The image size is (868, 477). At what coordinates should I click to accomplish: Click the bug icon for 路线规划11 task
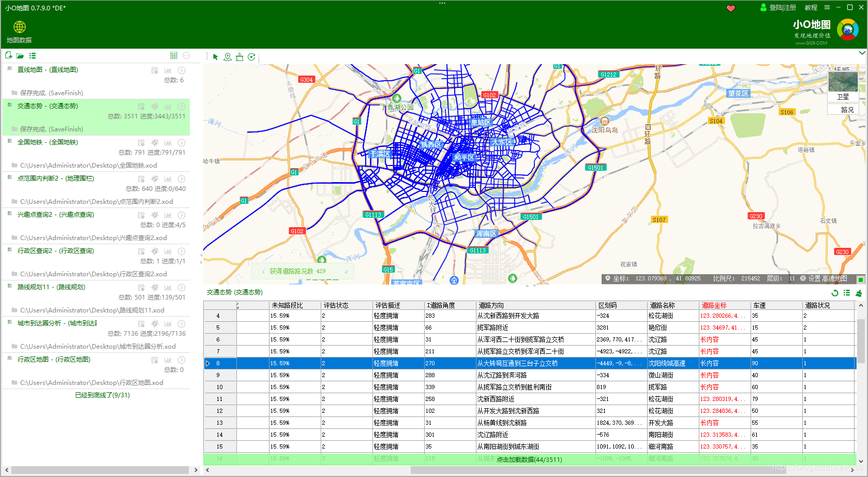pyautogui.click(x=155, y=288)
